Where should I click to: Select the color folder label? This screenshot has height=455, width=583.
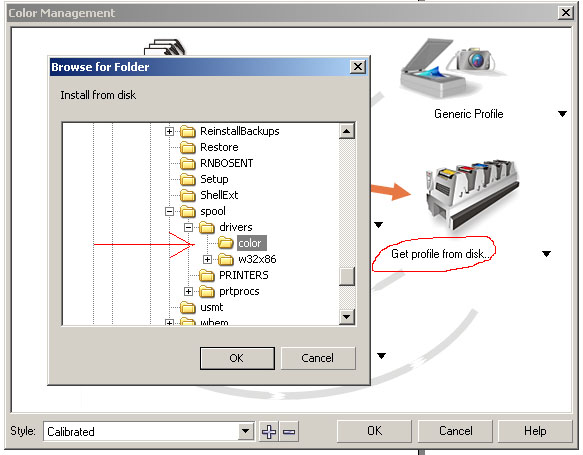pyautogui.click(x=251, y=243)
